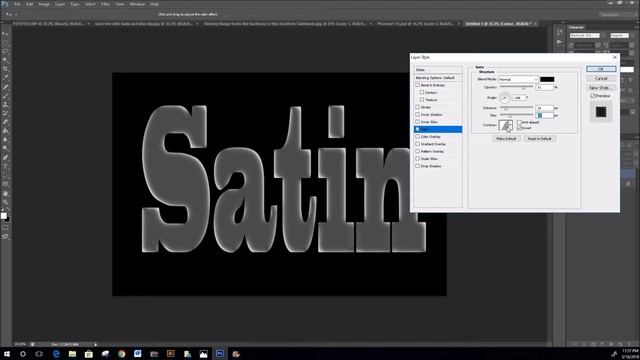
Task: Select the Hand tool
Action: (5, 193)
